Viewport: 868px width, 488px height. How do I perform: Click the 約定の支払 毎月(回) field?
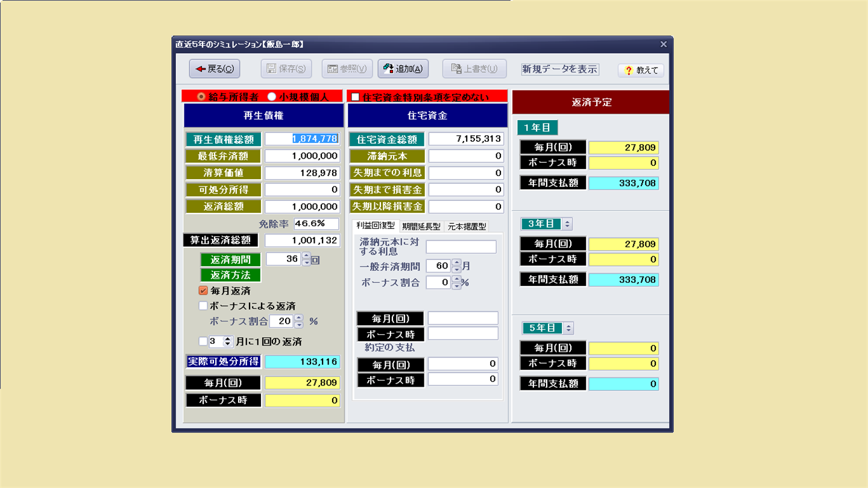pyautogui.click(x=463, y=364)
